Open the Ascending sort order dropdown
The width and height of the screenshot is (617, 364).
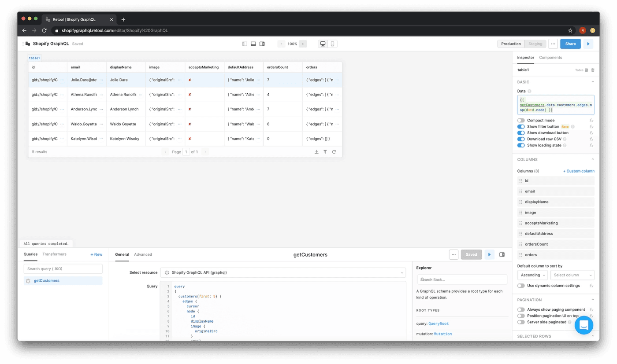(x=532, y=275)
